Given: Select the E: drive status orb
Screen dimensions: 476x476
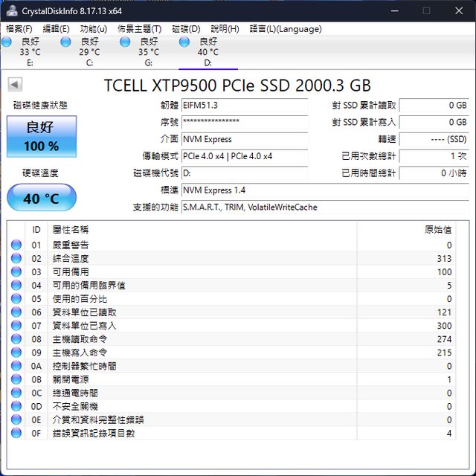Looking at the screenshot, I should 7,42.
